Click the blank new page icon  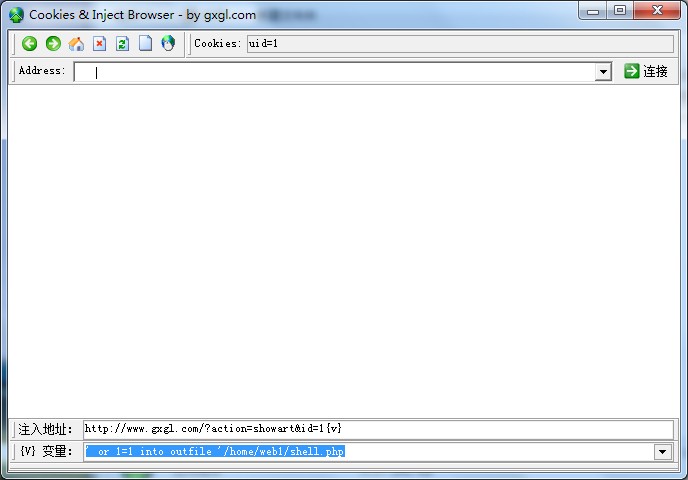(145, 43)
